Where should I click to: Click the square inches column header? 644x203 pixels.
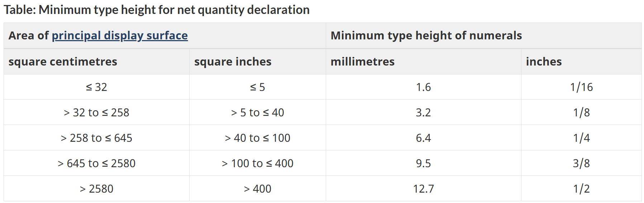[233, 62]
